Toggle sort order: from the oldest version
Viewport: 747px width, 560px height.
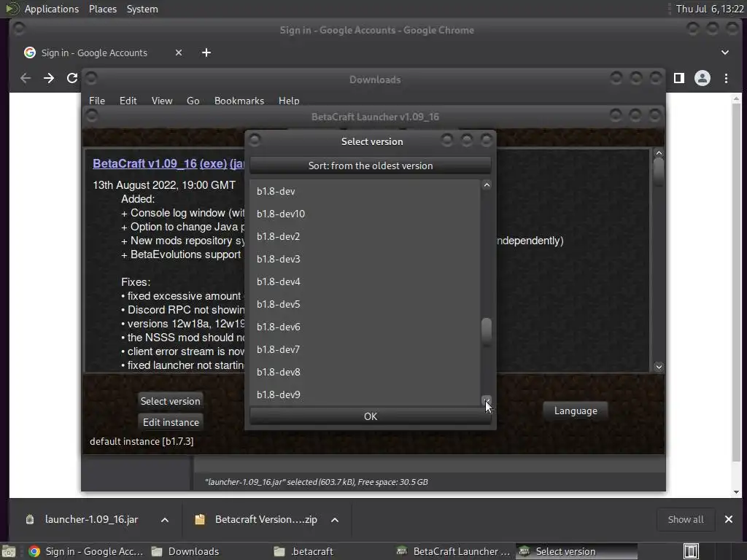(x=370, y=166)
